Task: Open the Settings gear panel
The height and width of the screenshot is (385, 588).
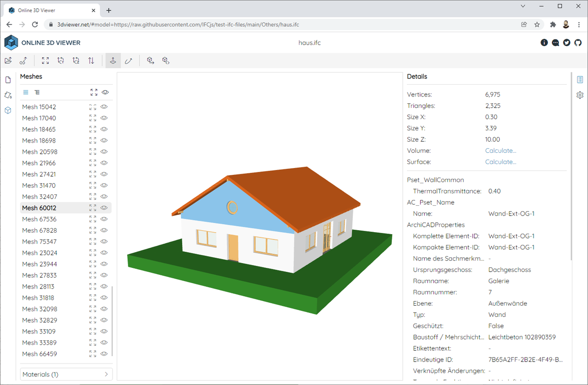Action: (580, 95)
